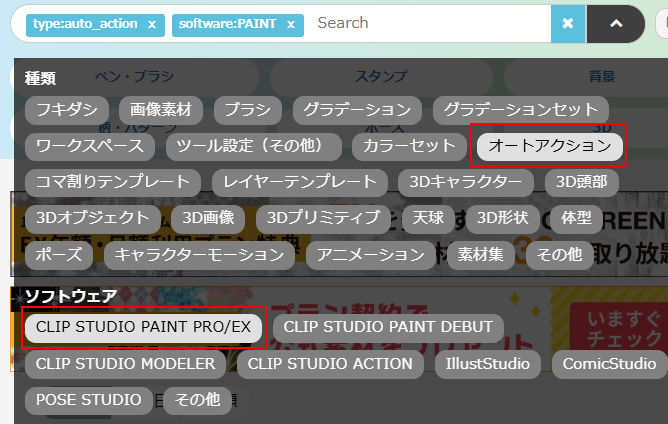Select the 3Dキャラクター filter

466,182
